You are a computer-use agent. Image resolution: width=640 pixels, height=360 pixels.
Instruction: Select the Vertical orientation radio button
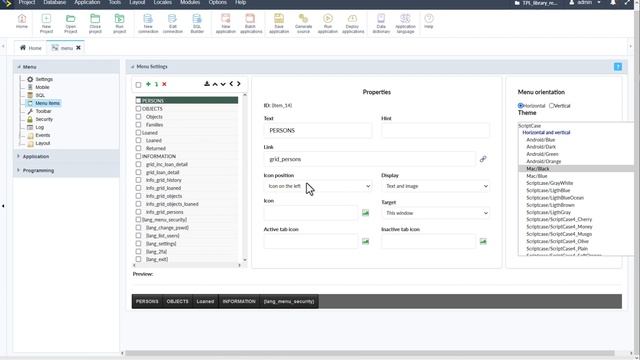click(x=552, y=106)
